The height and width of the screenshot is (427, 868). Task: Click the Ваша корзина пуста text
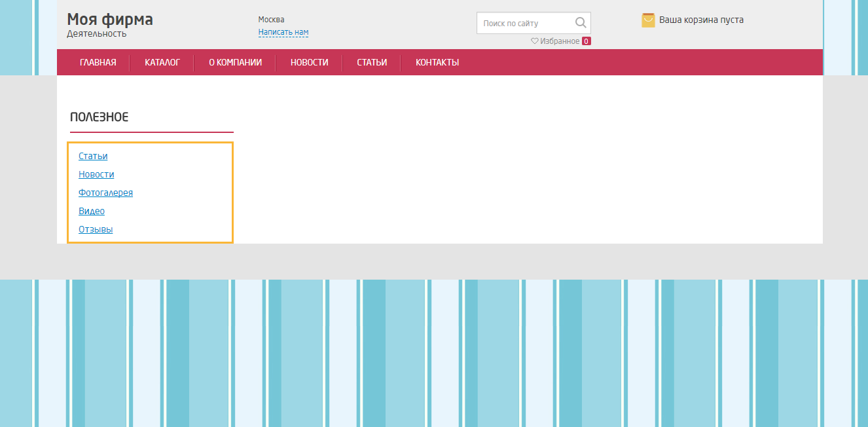[701, 20]
